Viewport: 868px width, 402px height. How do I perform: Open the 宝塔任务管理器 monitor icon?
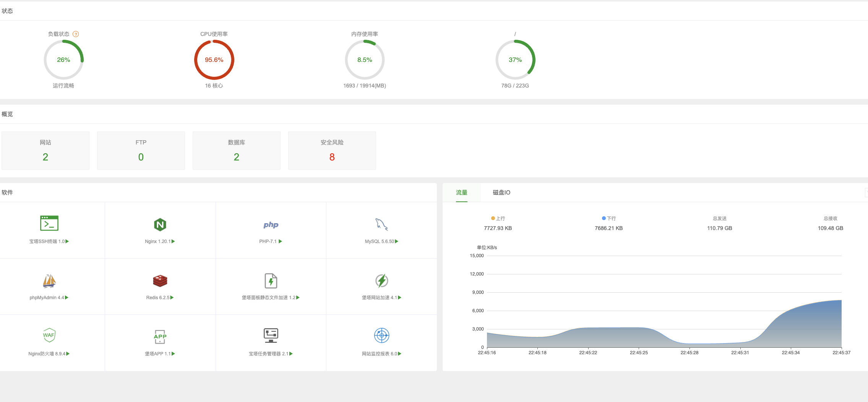pyautogui.click(x=271, y=336)
